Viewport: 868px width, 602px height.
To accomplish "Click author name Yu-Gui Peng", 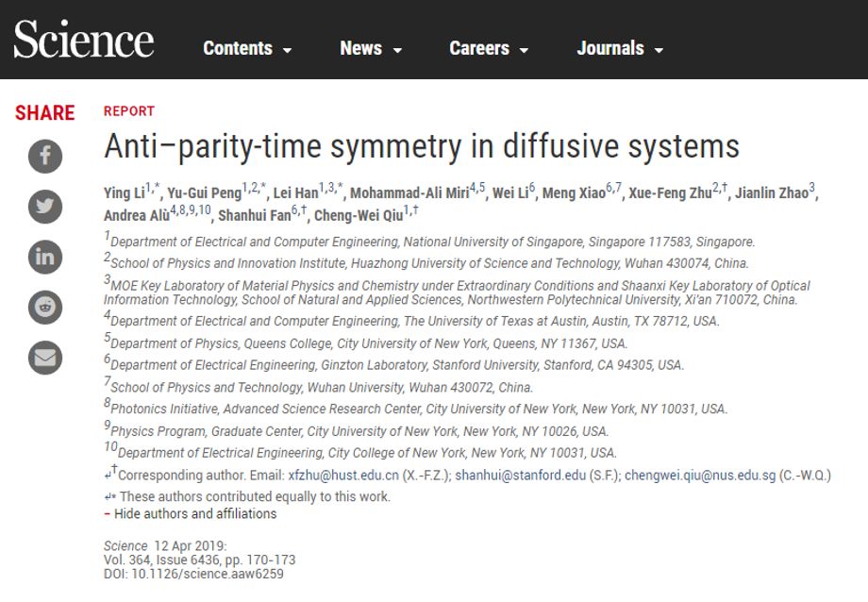I will coord(205,192).
